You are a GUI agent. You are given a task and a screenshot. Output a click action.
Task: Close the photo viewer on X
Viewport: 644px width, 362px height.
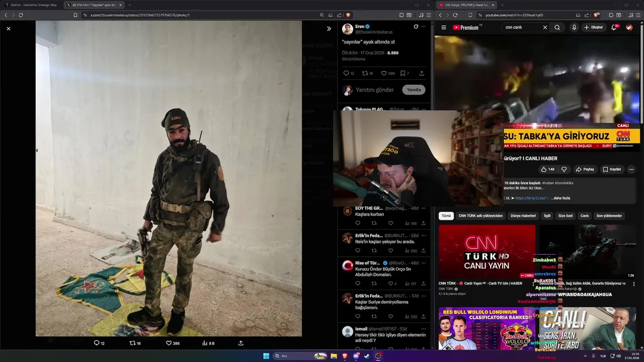(x=8, y=29)
